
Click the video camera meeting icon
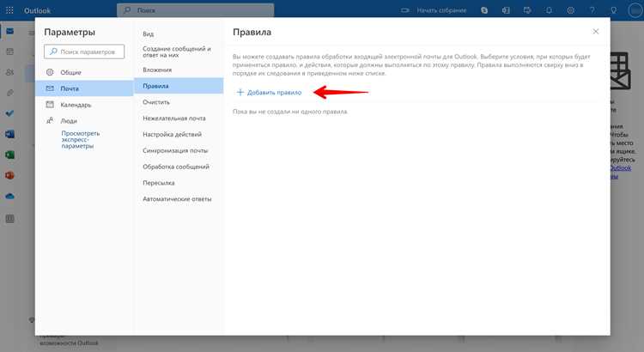(405, 10)
